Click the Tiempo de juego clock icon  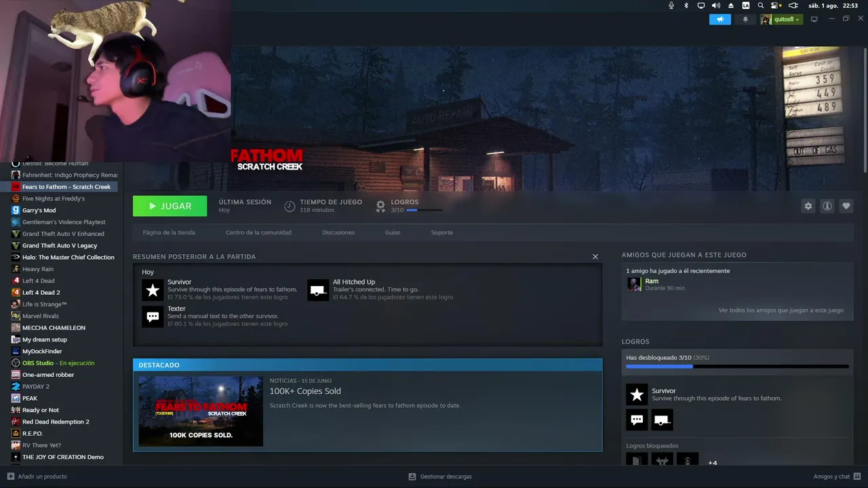pos(290,206)
